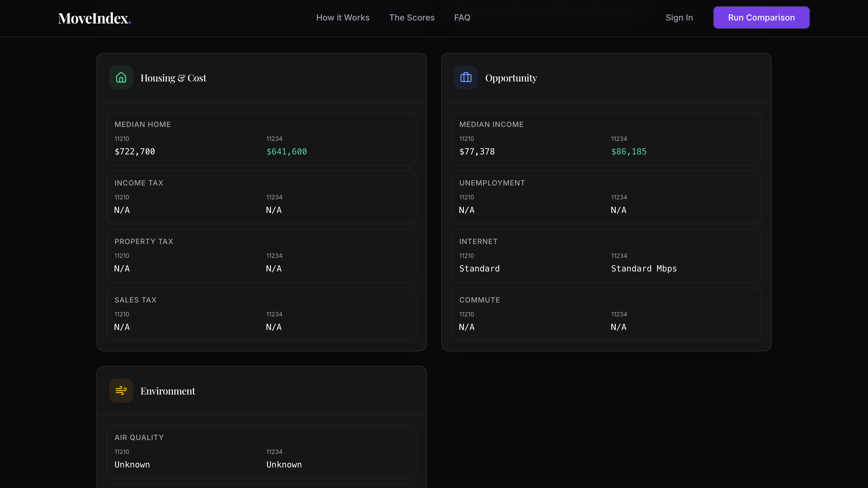
Task: Click the Environment wind icon
Action: pos(121,390)
